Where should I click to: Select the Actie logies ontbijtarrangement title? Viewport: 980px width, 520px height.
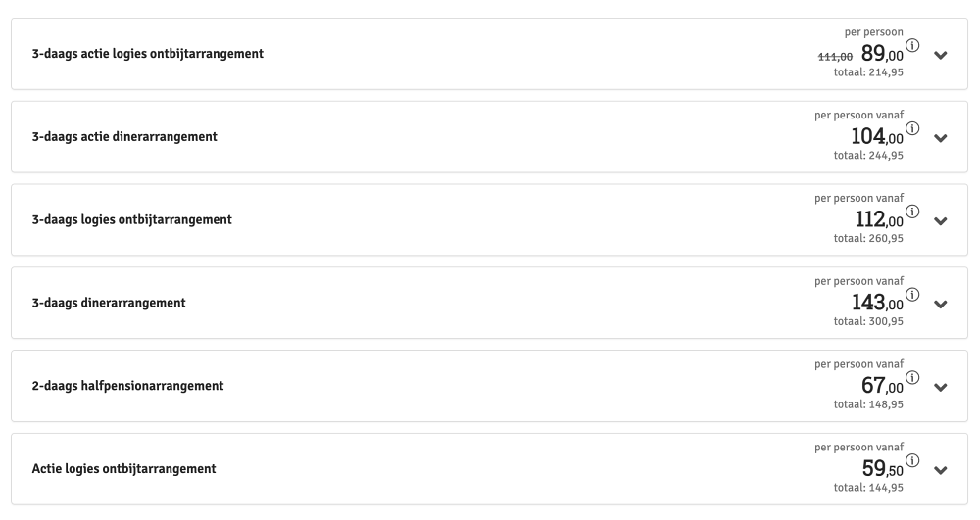pos(123,469)
